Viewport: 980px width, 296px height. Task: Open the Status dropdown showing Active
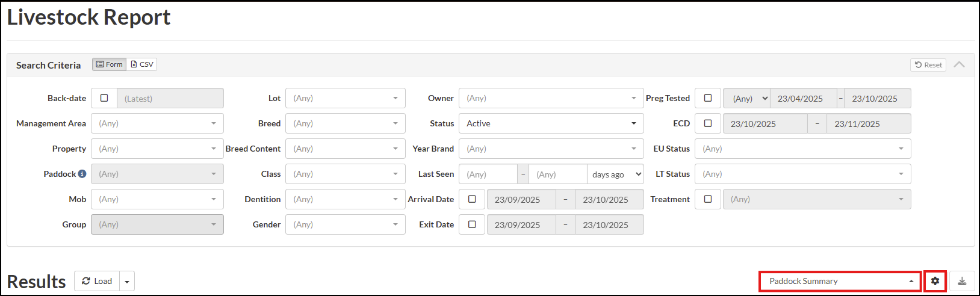pyautogui.click(x=551, y=123)
